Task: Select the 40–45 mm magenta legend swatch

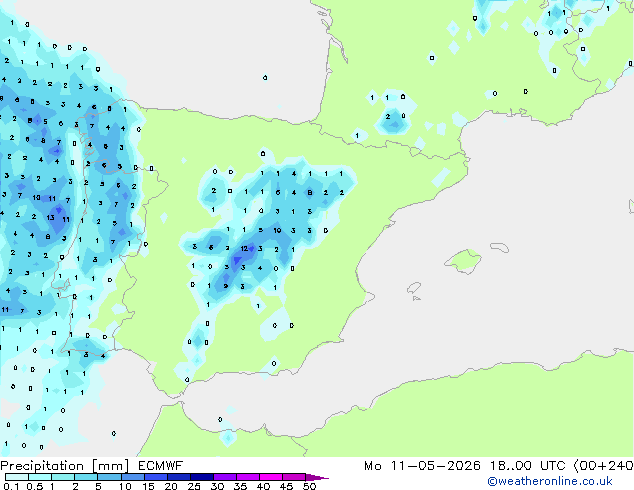Action: pos(271,477)
